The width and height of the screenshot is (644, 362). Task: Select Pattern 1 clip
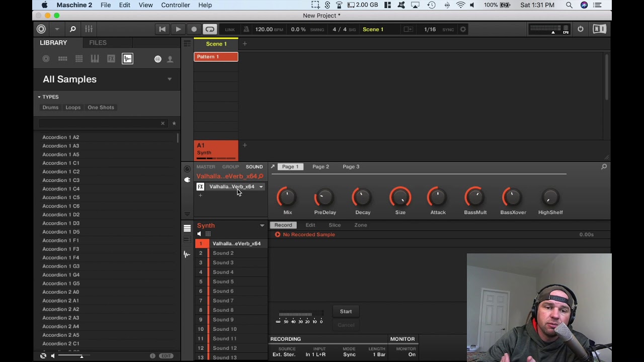coord(216,57)
